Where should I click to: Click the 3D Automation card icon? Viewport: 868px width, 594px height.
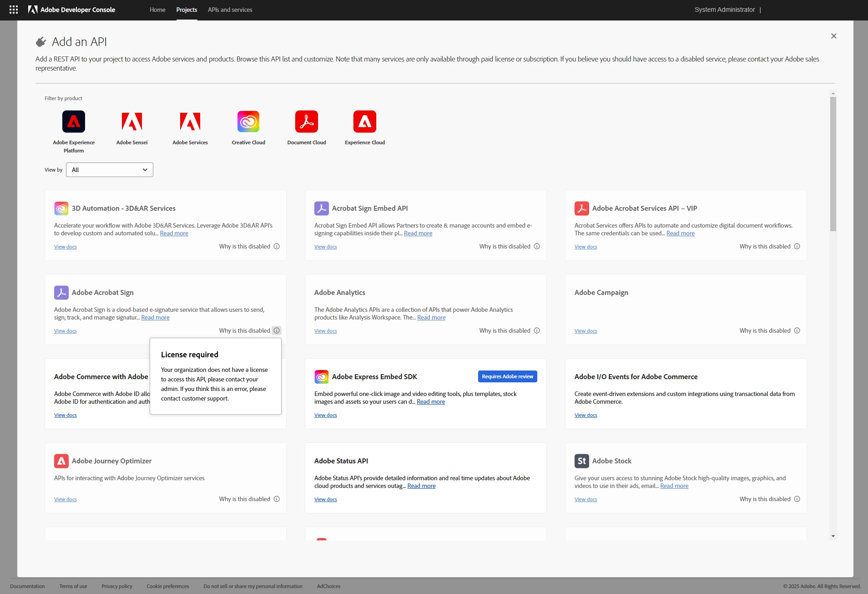(61, 208)
